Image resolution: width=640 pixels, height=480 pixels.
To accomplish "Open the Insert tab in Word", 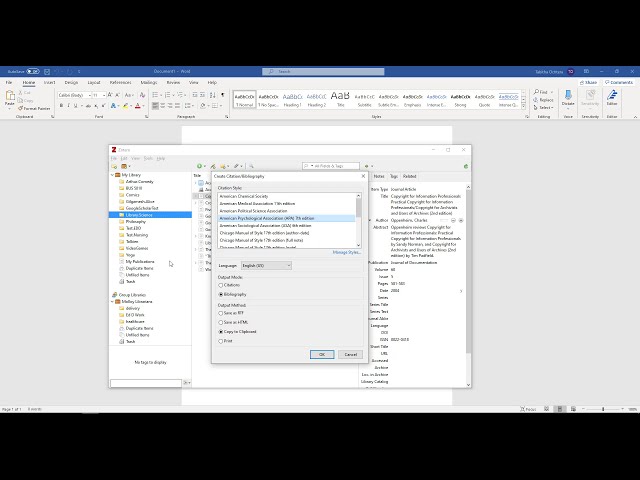I will (x=49, y=82).
